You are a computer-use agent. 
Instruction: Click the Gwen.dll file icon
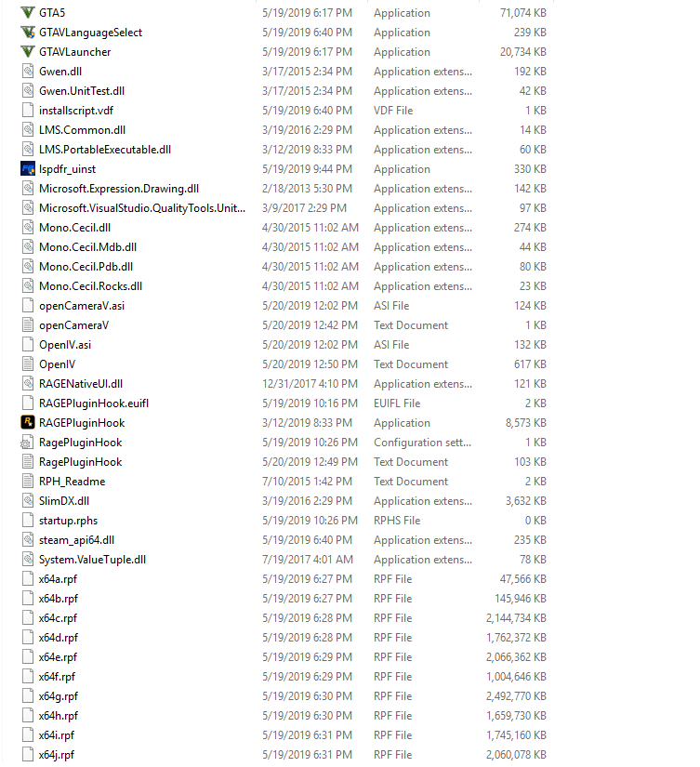[28, 72]
